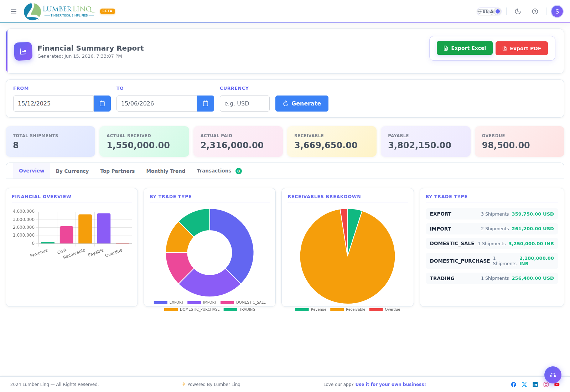Toggle Revenue legend in receivables chart
The image size is (570, 392).
pos(311,309)
